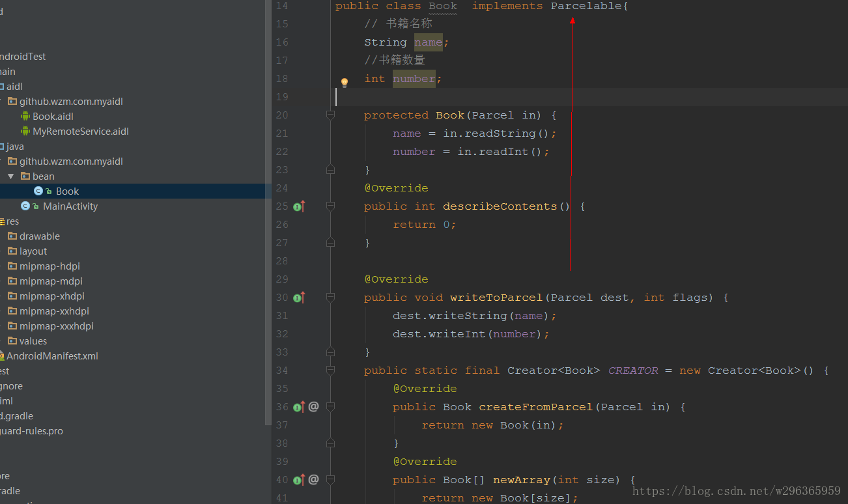Select the github.wzm.com.myaidl package under java
This screenshot has height=504, width=848.
pyautogui.click(x=71, y=161)
